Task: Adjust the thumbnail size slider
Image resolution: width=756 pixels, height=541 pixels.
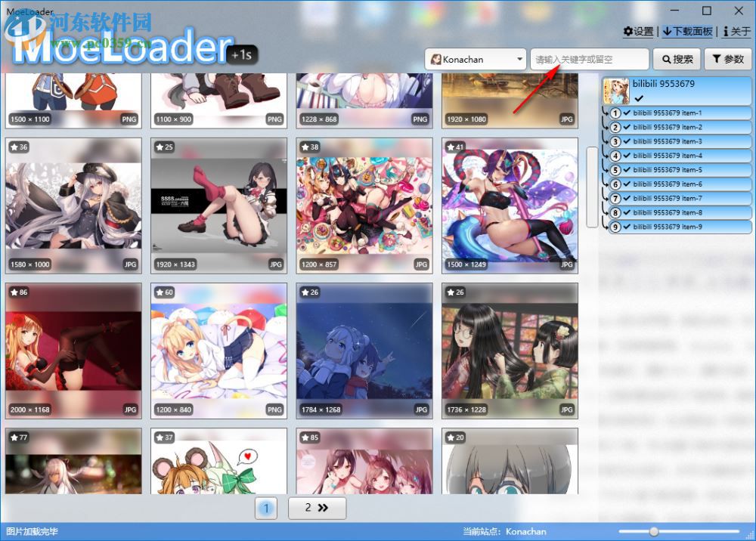Action: (654, 531)
